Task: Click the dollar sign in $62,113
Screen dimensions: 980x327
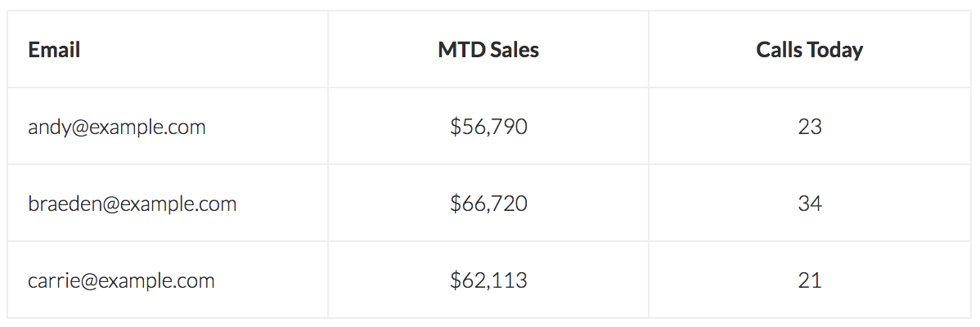Action: pos(456,280)
